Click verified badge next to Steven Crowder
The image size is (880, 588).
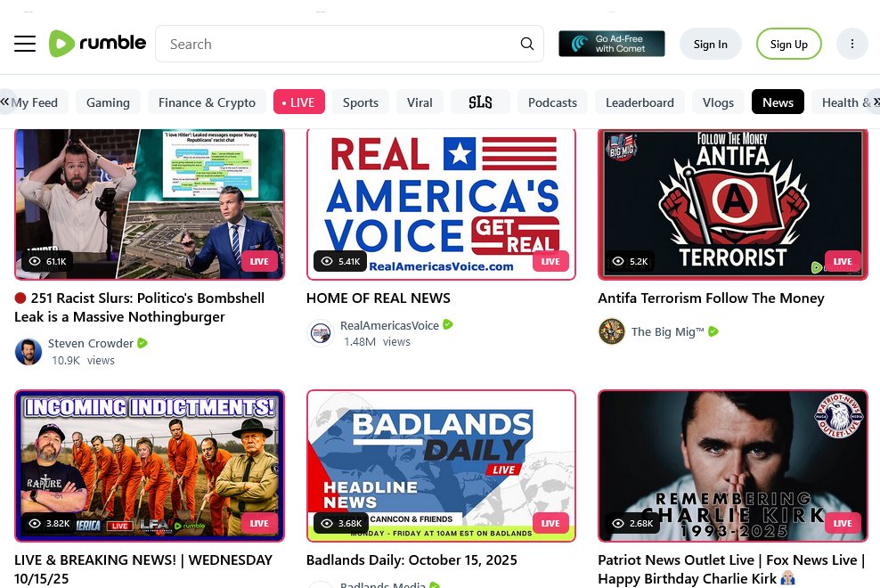pyautogui.click(x=143, y=343)
